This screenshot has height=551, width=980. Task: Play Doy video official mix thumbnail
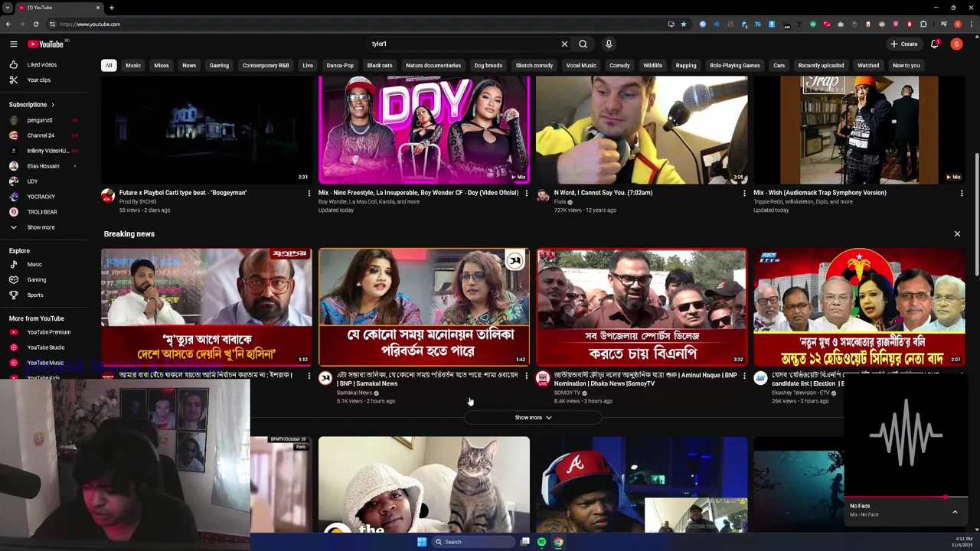424,130
